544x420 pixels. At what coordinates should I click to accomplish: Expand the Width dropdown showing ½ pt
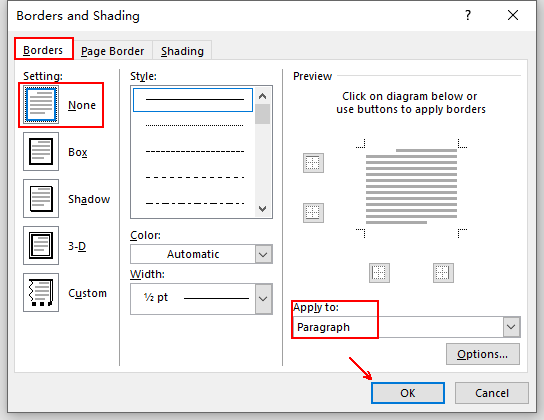click(201, 299)
